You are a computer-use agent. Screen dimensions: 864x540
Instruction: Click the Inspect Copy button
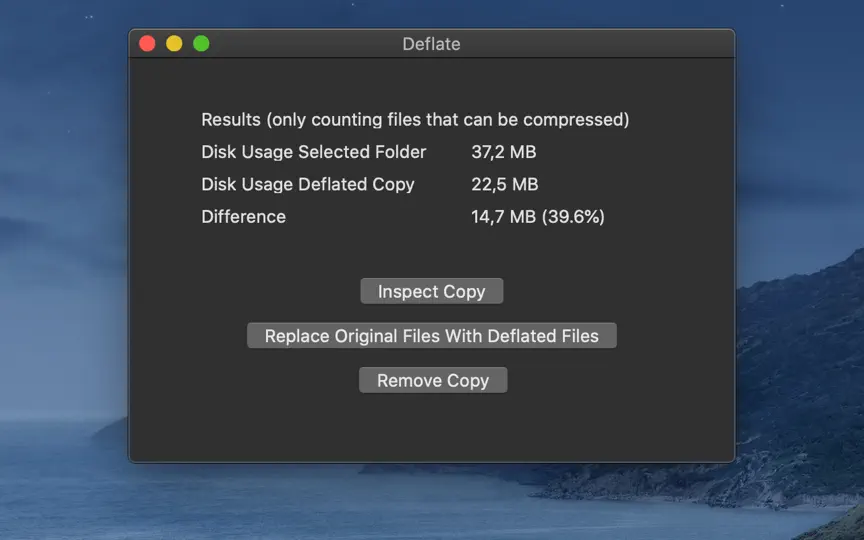pos(431,291)
